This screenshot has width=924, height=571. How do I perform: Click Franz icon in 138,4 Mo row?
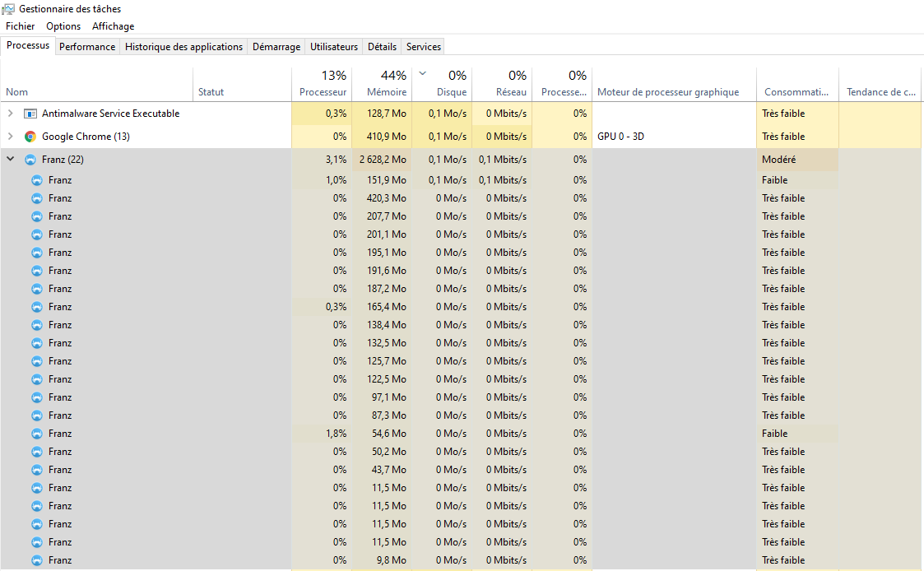pyautogui.click(x=36, y=325)
